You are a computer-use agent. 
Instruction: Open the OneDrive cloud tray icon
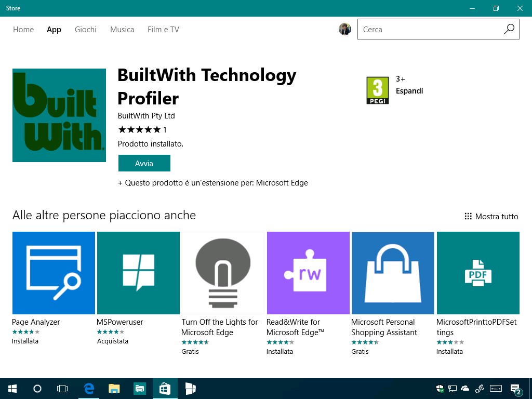[465, 388]
